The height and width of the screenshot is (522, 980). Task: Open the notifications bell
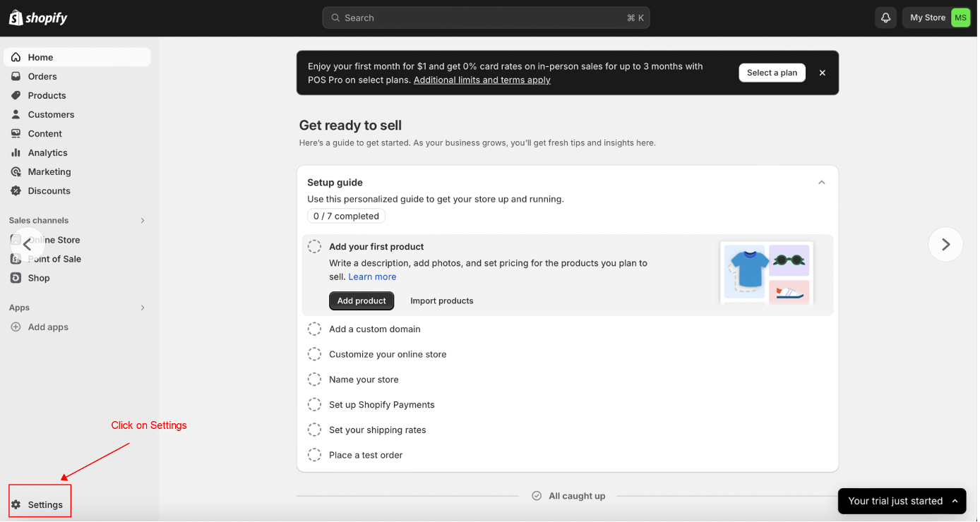coord(885,18)
